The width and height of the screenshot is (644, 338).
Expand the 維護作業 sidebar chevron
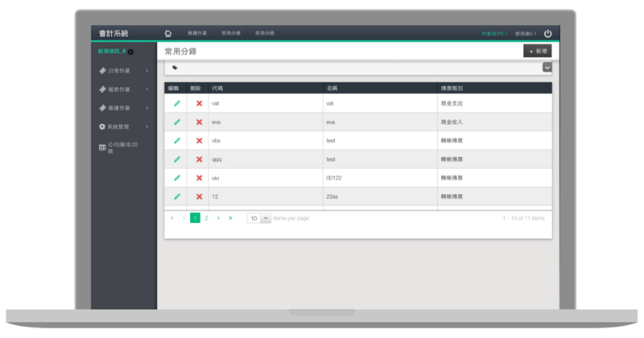147,108
